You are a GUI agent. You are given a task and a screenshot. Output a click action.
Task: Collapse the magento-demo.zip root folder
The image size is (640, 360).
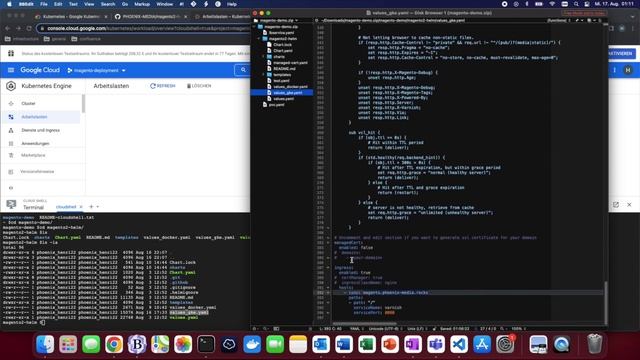[x=254, y=27]
